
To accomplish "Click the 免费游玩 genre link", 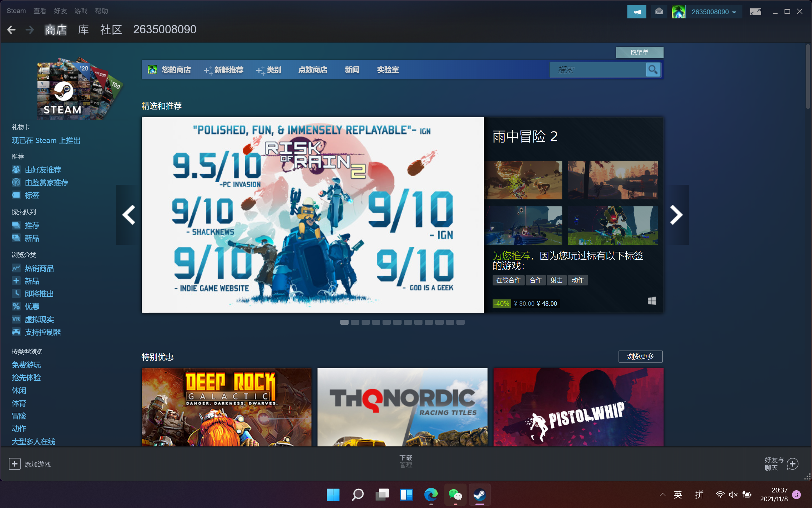I will (x=26, y=365).
